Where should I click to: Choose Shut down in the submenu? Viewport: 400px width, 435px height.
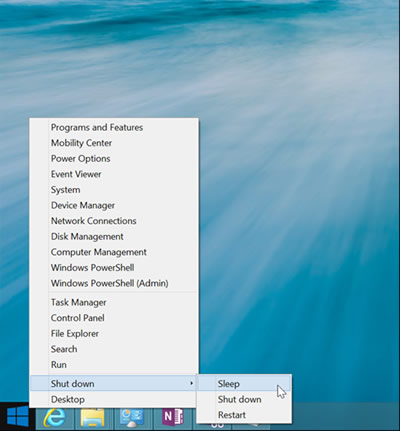244,399
